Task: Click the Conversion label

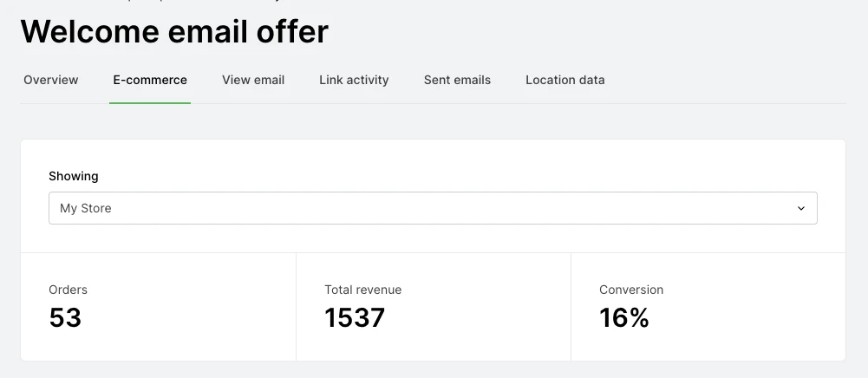Action: tap(631, 290)
